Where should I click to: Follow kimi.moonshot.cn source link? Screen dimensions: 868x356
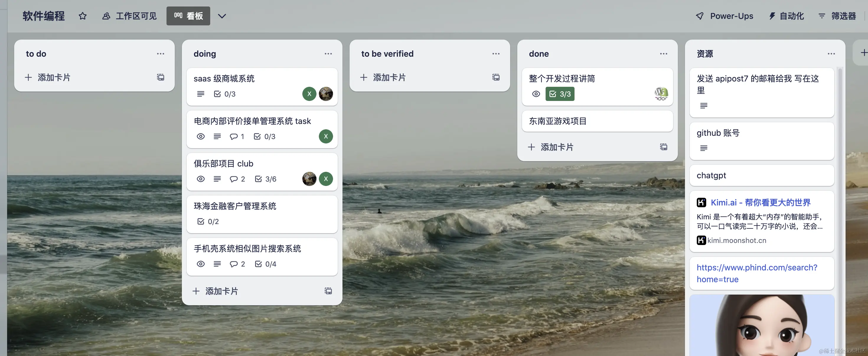click(737, 241)
